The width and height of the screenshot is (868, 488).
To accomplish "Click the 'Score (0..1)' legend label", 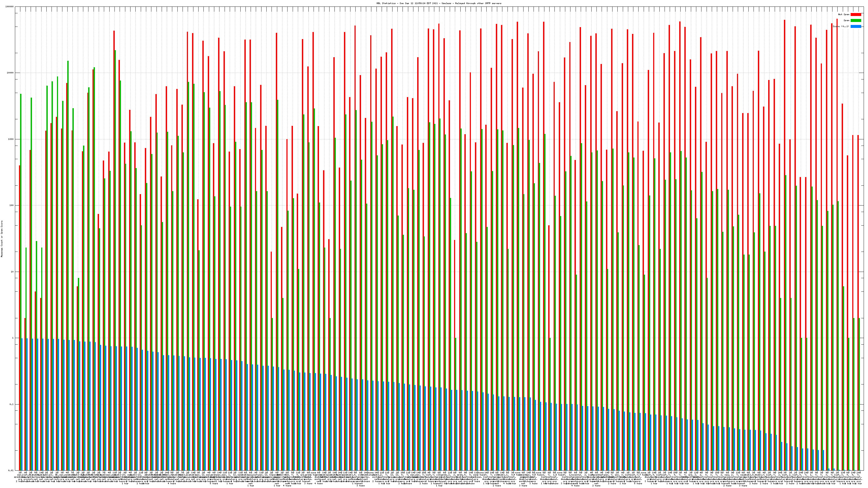I will click(841, 26).
